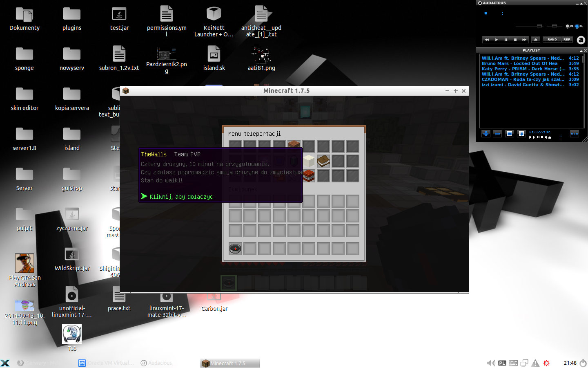
Task: Click the add files plus button in playlist
Action: (x=486, y=134)
